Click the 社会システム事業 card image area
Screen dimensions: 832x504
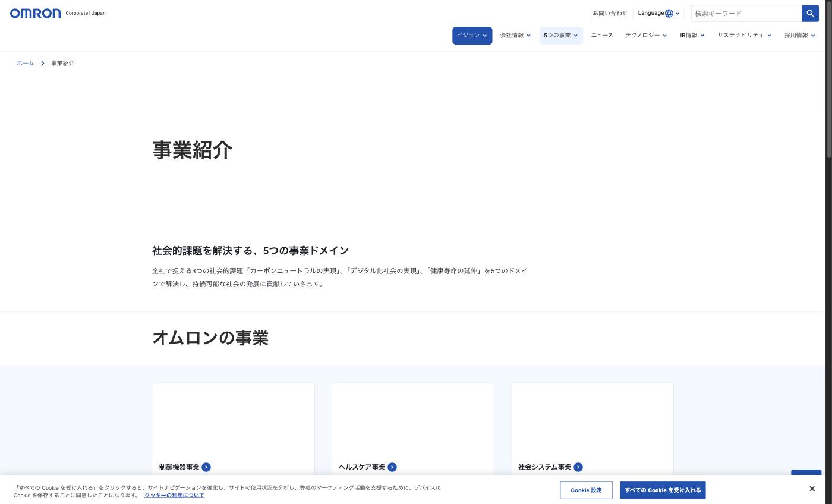(593, 420)
